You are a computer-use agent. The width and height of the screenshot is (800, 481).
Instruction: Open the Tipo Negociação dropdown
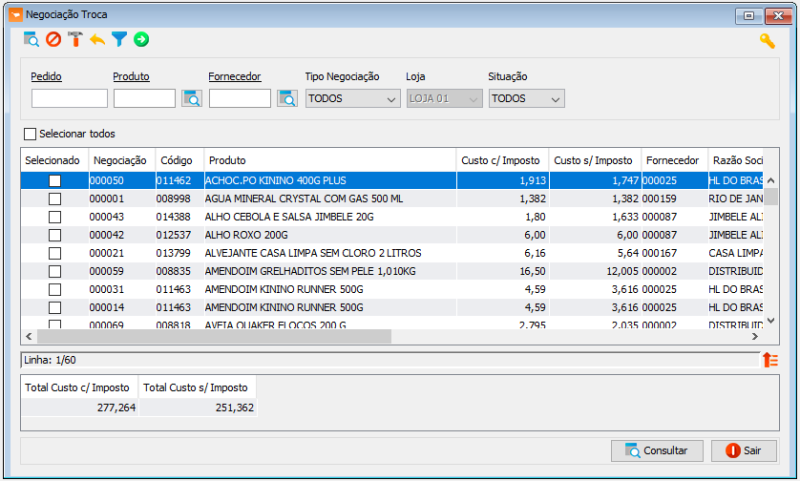[353, 98]
